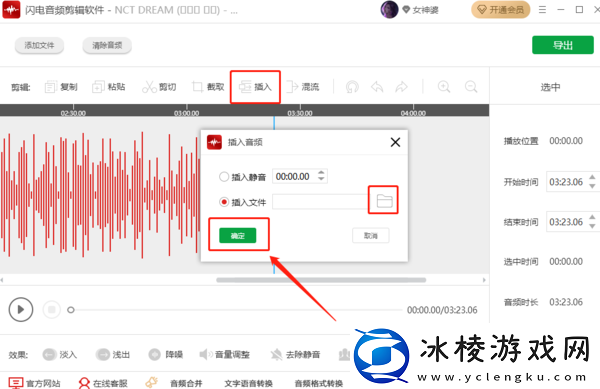
Task: Click the playback progress slider handle
Action: tap(70, 310)
